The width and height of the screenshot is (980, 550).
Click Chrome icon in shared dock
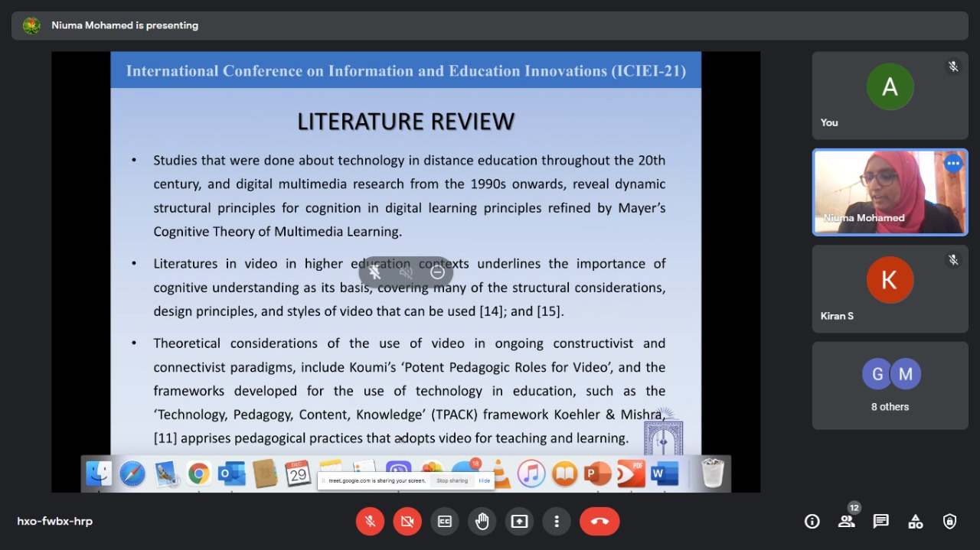(199, 474)
